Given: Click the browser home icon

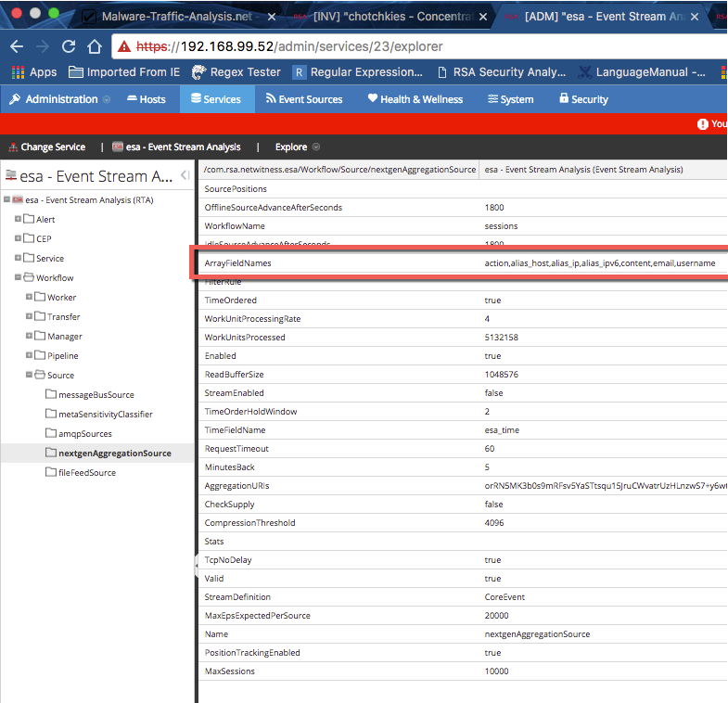Looking at the screenshot, I should (94, 46).
